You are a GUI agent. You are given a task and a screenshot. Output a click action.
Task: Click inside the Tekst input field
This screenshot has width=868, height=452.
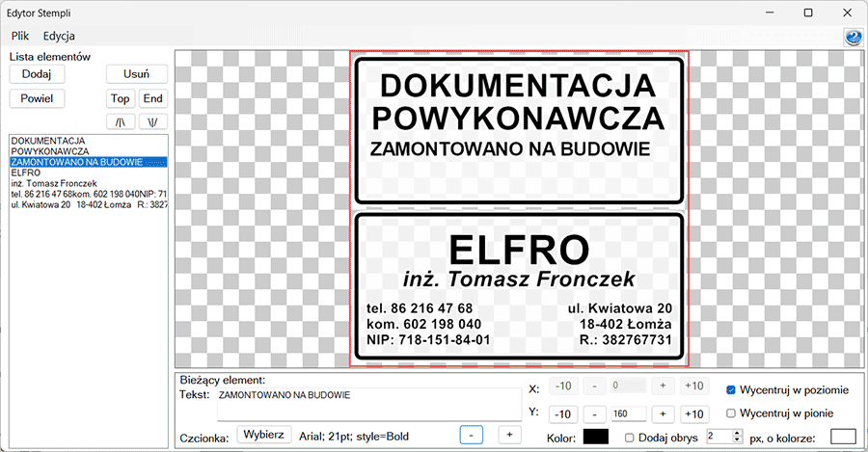(x=366, y=407)
